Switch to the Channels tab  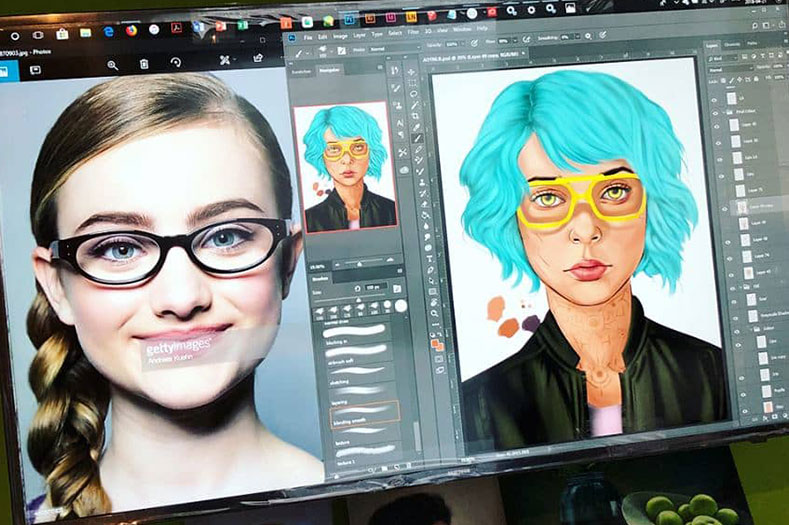[732, 45]
